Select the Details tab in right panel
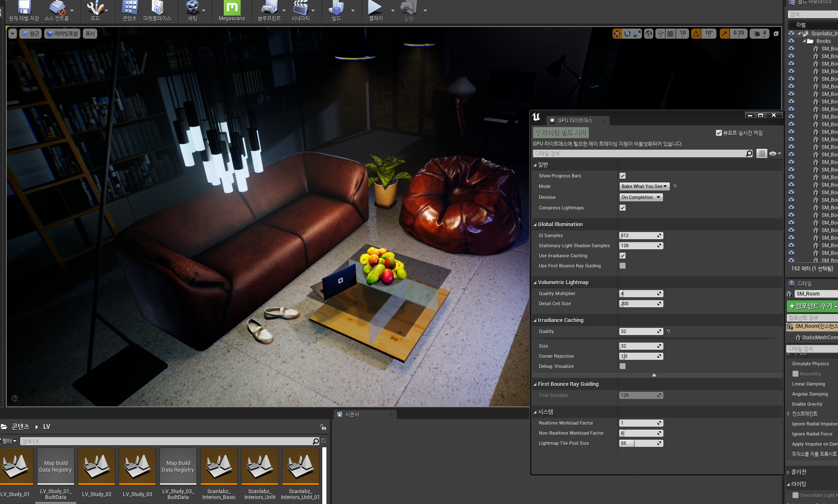838x504 pixels. pyautogui.click(x=805, y=284)
